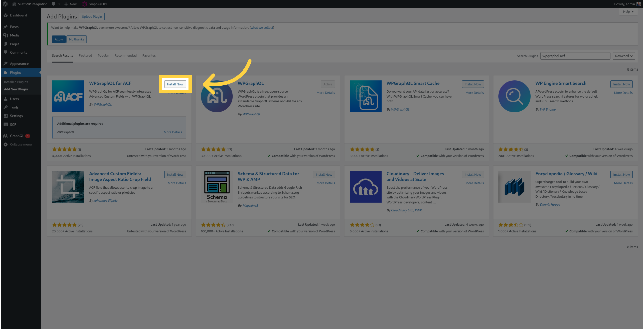The width and height of the screenshot is (644, 329).
Task: Open the comments bubble in admin bar
Action: [x=55, y=4]
